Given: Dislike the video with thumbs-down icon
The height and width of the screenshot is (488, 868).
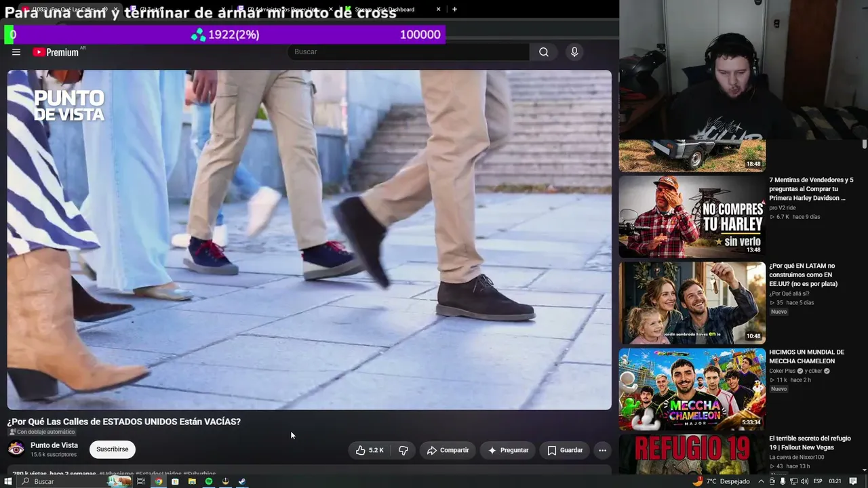Looking at the screenshot, I should click(x=403, y=450).
